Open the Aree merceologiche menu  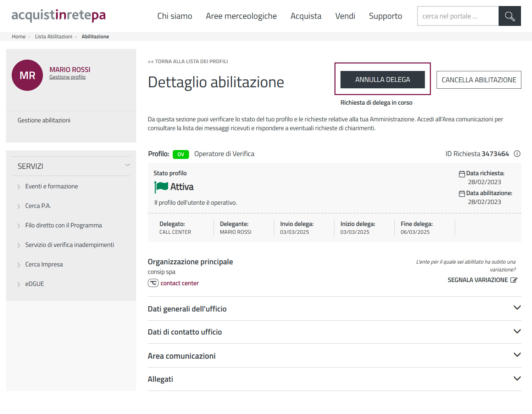pos(241,16)
